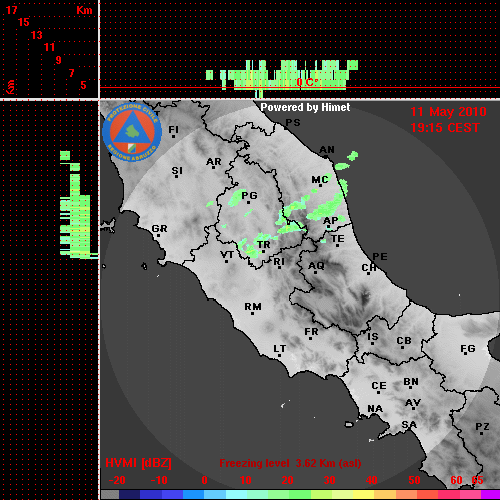Click the 'CB' city label on the map
Viewport: 500px width, 500px height.
[404, 341]
